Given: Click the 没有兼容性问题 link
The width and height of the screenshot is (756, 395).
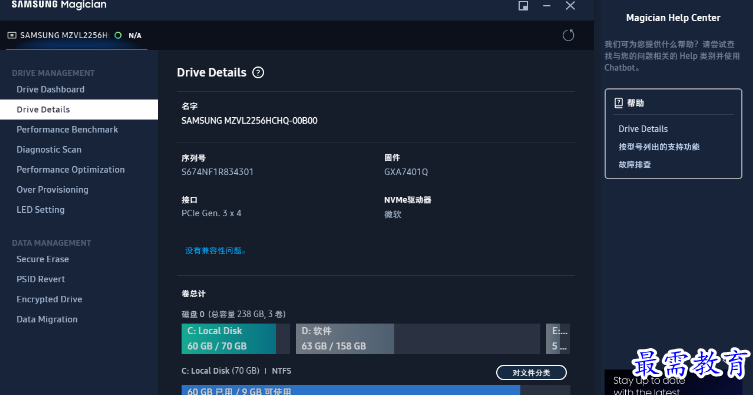Looking at the screenshot, I should pos(216,250).
